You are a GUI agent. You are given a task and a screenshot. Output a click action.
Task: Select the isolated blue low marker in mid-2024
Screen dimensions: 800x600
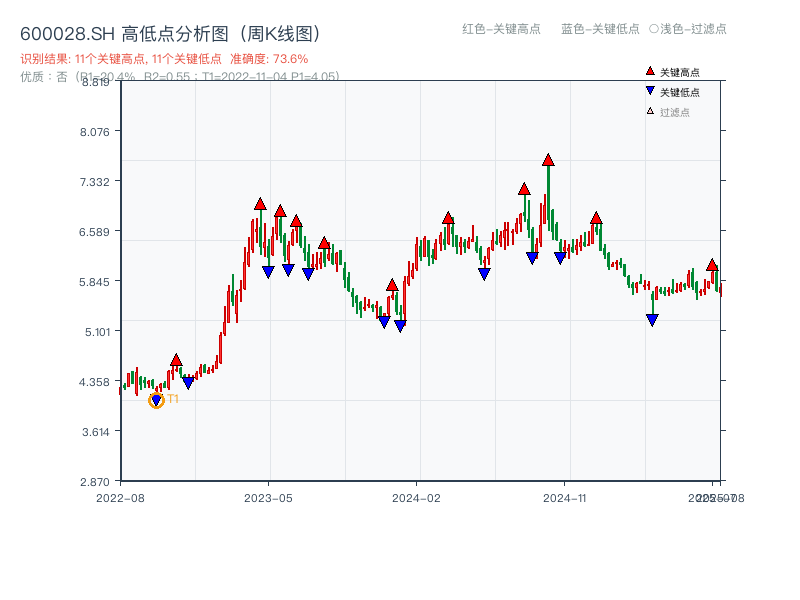(484, 274)
